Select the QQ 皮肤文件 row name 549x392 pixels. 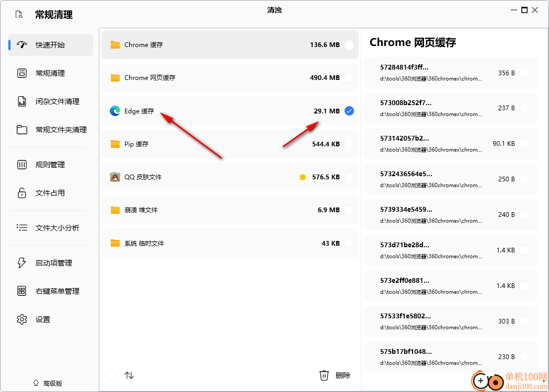click(x=143, y=177)
